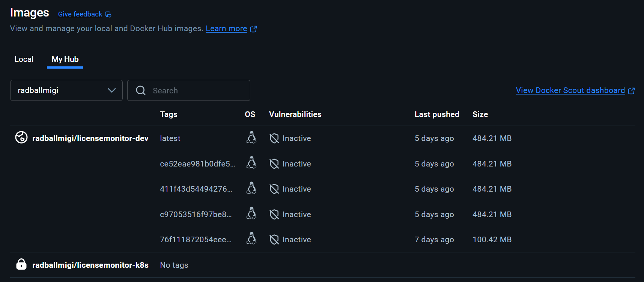Click Linux penguin icon in ce52eae981b0dfe5 row
Image resolution: width=644 pixels, height=282 pixels.
tap(251, 163)
